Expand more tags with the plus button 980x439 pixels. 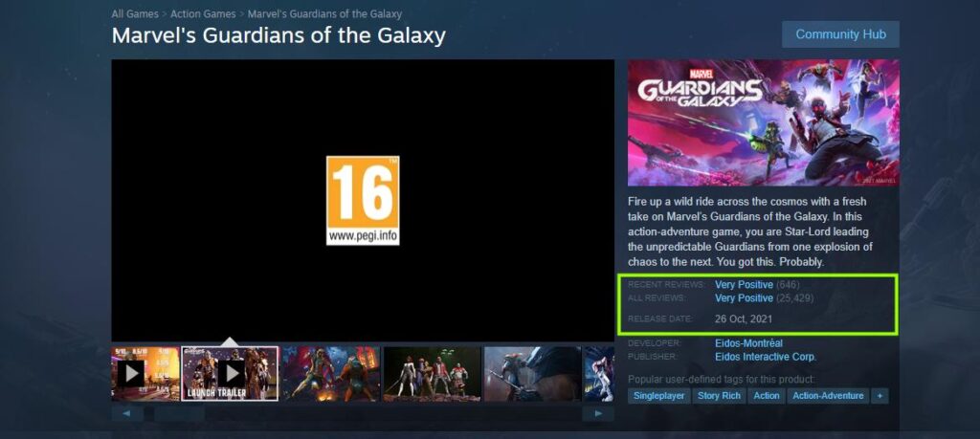pos(880,396)
